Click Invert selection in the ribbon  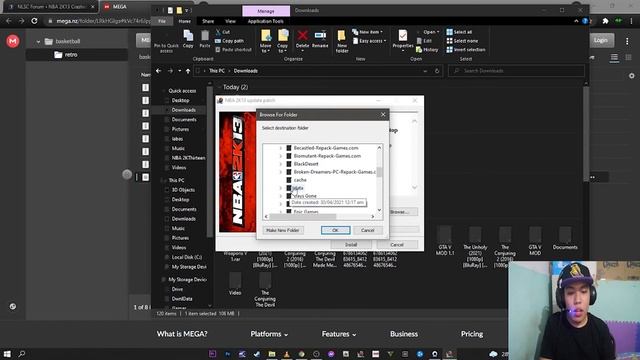point(466,50)
